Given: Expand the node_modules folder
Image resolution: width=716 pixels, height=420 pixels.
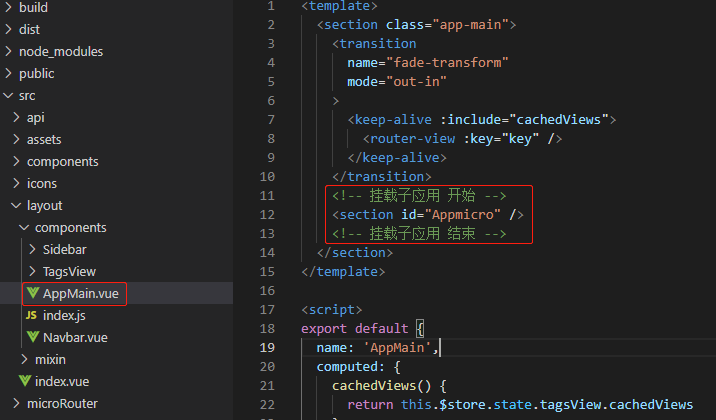Looking at the screenshot, I should 60,51.
